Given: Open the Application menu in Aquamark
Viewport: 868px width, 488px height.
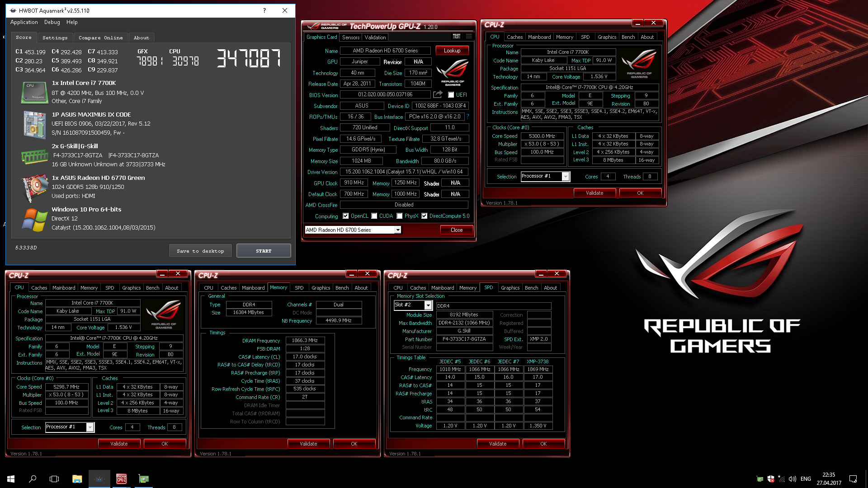Looking at the screenshot, I should click(x=24, y=22).
